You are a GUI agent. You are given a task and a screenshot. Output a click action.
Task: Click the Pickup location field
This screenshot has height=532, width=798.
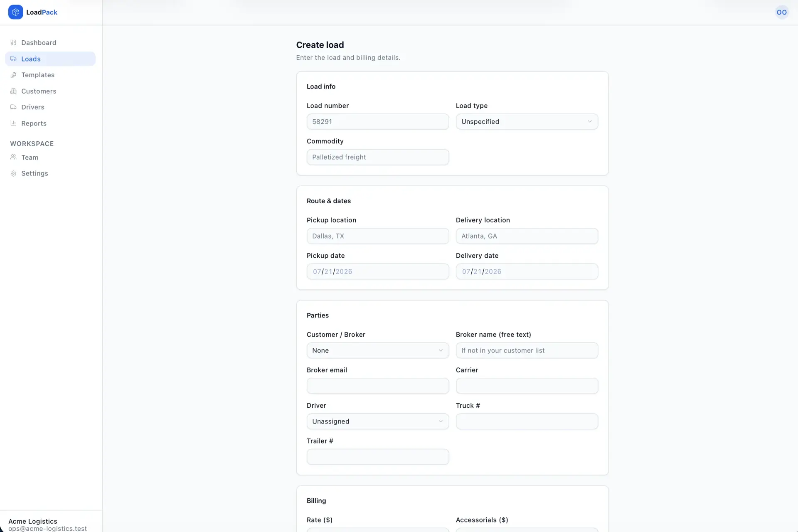pyautogui.click(x=377, y=236)
